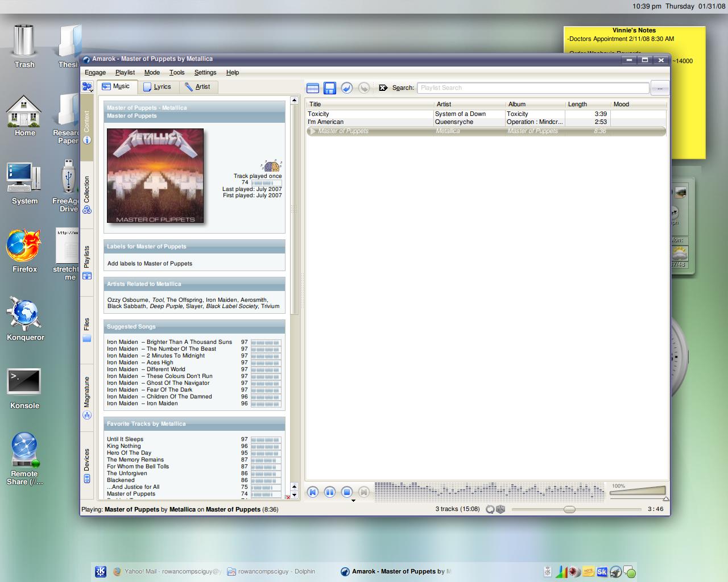The width and height of the screenshot is (728, 582).
Task: Switch to the Dolphin taskbar entry
Action: 271,571
